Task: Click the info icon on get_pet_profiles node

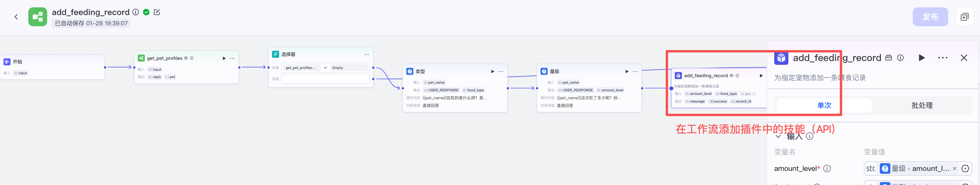Action: tap(192, 58)
